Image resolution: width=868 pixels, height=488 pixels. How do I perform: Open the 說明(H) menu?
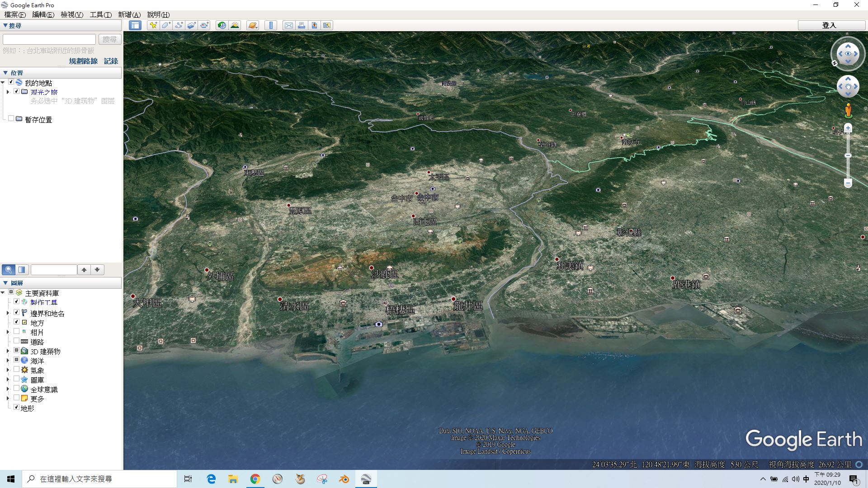pyautogui.click(x=158, y=15)
